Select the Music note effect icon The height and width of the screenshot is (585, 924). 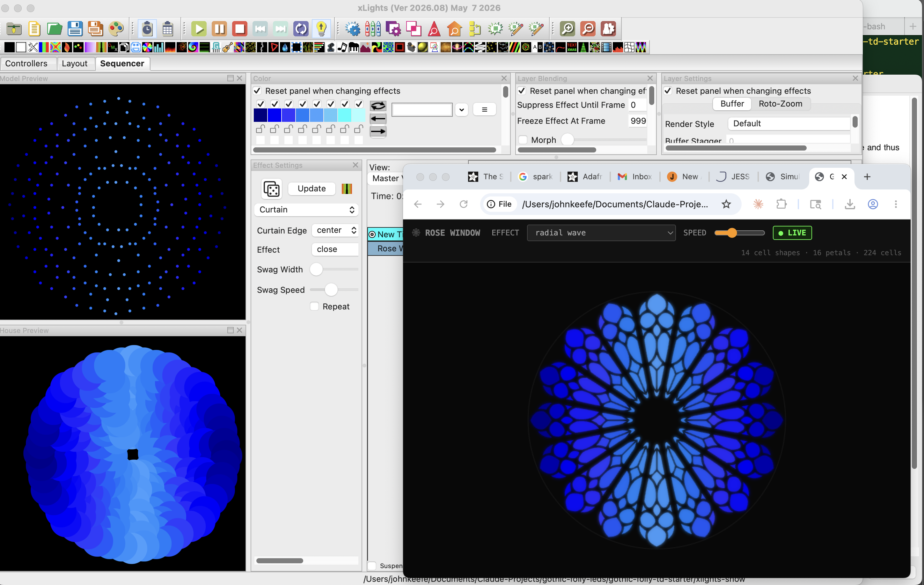click(x=342, y=47)
